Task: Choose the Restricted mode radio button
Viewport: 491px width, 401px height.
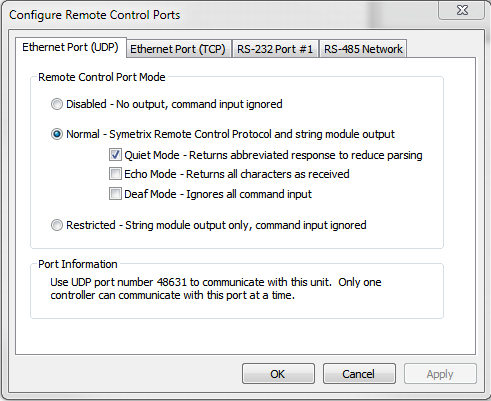Action: [x=57, y=225]
